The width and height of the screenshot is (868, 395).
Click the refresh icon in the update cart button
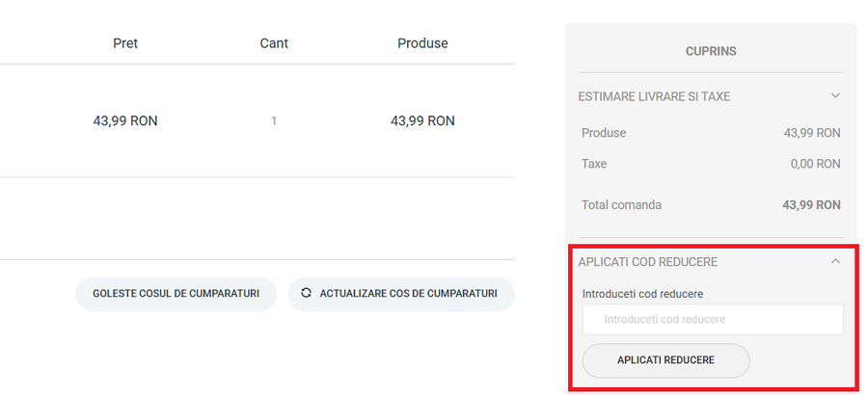click(307, 293)
